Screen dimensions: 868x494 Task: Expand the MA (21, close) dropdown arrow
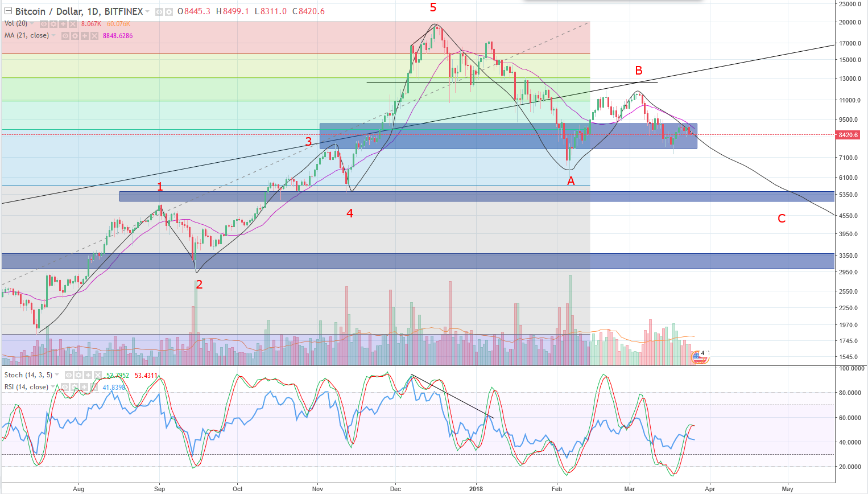pos(53,35)
